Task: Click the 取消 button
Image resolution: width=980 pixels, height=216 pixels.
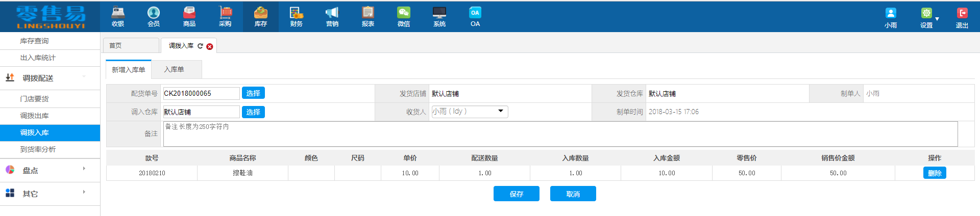Action: tap(573, 194)
